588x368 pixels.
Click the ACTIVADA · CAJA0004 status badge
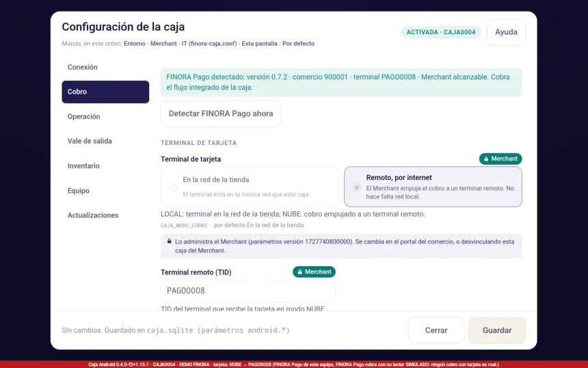click(x=440, y=32)
